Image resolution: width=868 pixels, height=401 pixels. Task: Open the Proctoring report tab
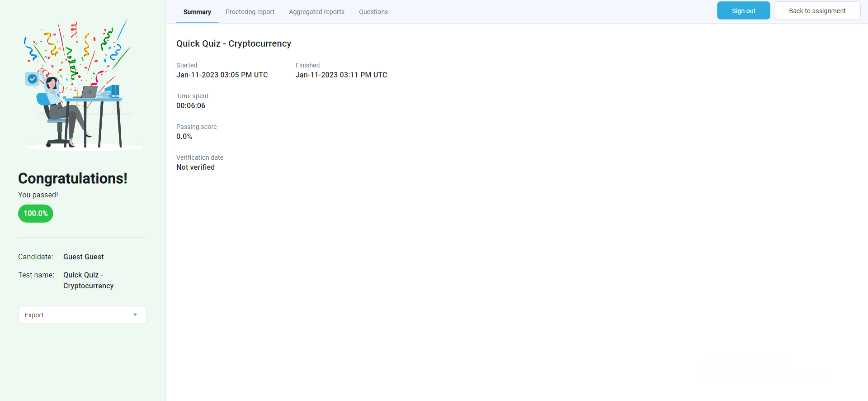coord(250,12)
